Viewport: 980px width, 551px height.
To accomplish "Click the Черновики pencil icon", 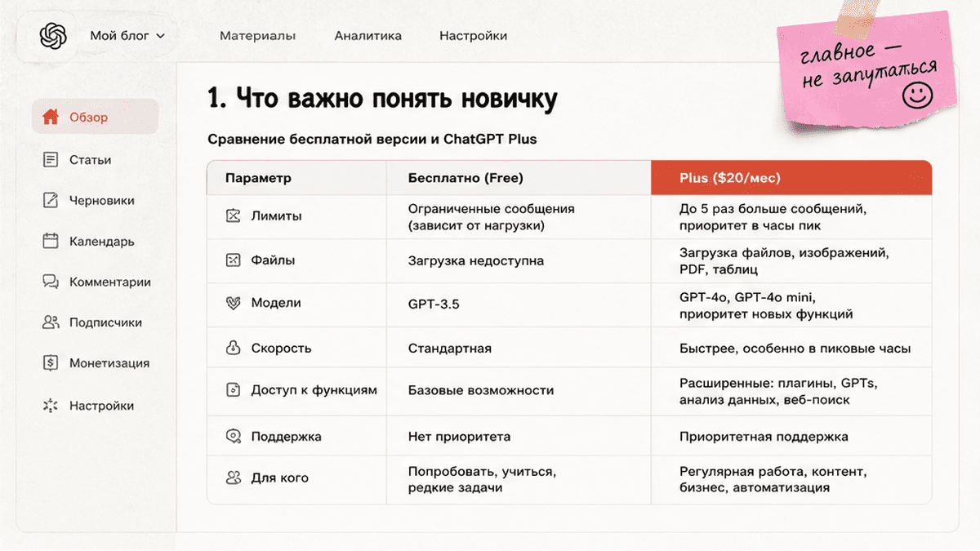I will pyautogui.click(x=51, y=200).
